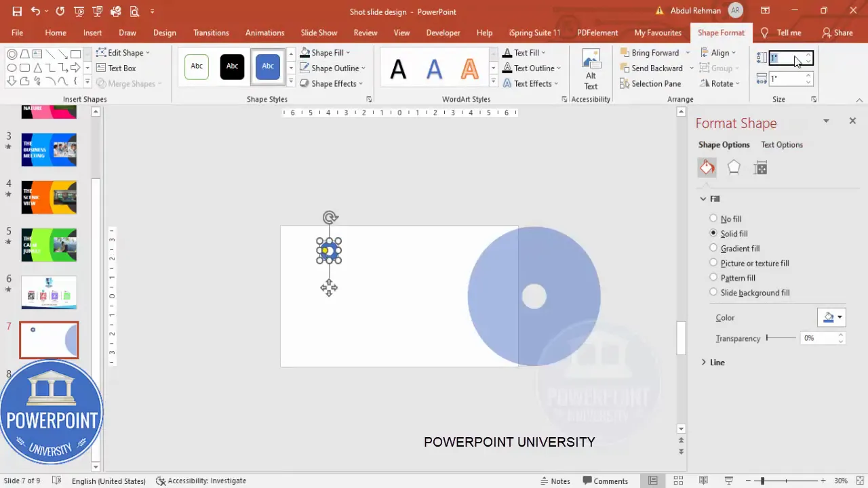
Task: Open Text Outline dropdown
Action: click(532, 68)
